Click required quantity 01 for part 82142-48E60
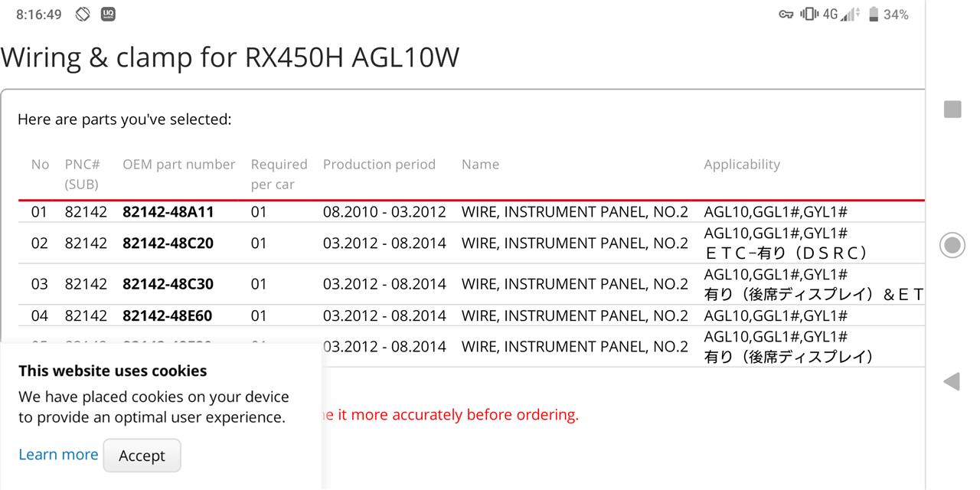This screenshot has width=980, height=490. pos(259,315)
